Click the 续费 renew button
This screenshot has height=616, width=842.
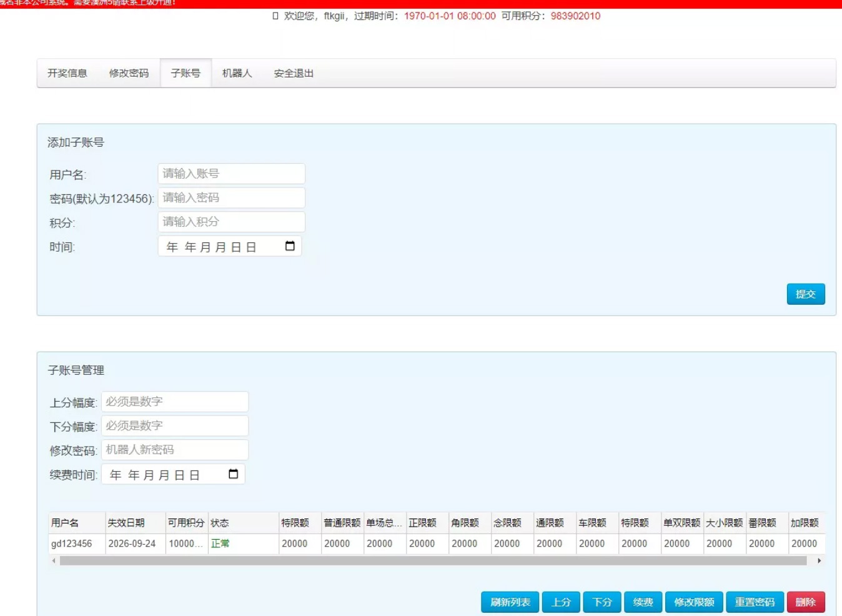pos(643,602)
